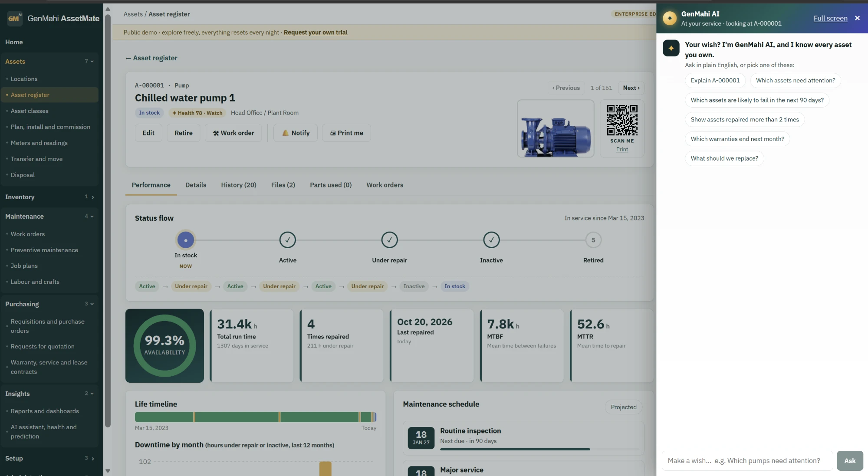Click the Inactive chip in status history
This screenshot has height=476, width=868.
point(414,286)
